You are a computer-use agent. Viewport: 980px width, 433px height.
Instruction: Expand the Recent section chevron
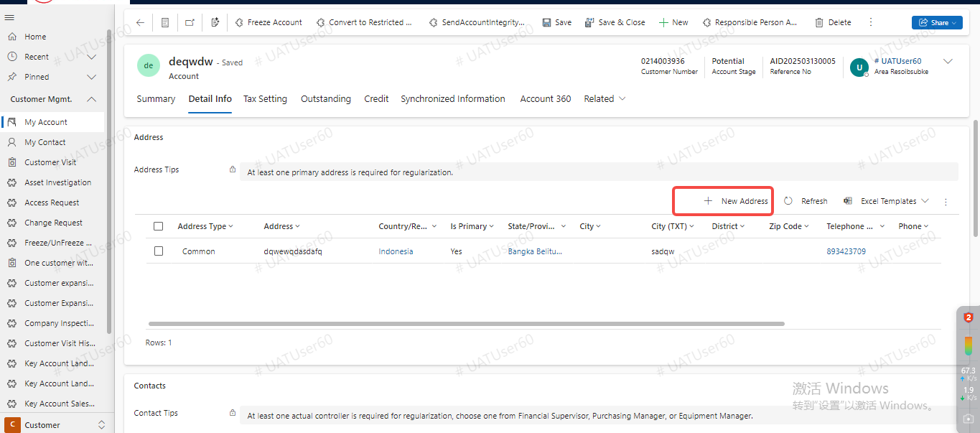point(91,57)
